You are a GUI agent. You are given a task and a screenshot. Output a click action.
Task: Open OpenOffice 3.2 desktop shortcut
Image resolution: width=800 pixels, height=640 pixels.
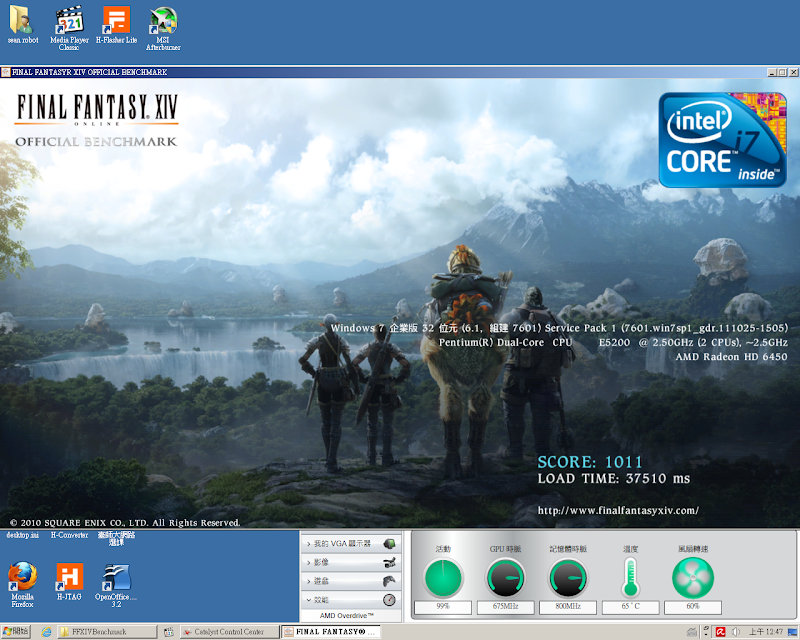[x=116, y=585]
